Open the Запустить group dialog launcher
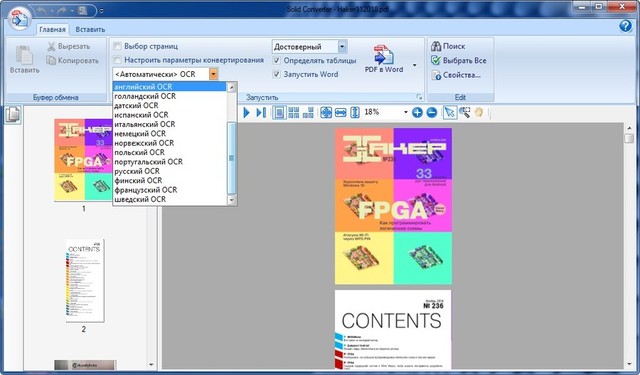 419,97
